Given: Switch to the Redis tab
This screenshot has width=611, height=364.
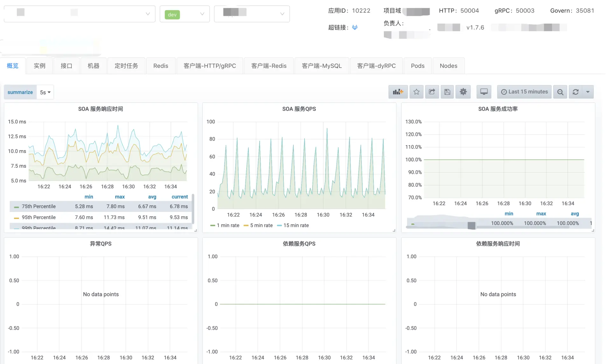Looking at the screenshot, I should click(160, 66).
